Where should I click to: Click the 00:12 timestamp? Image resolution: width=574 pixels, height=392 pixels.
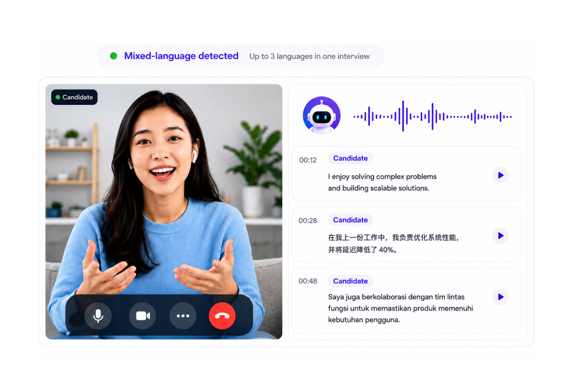click(x=308, y=160)
